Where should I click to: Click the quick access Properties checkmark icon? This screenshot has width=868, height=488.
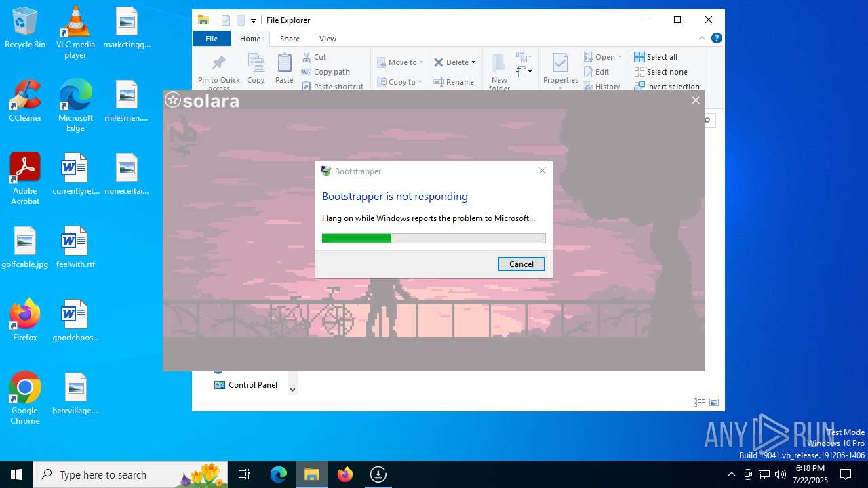[x=226, y=20]
